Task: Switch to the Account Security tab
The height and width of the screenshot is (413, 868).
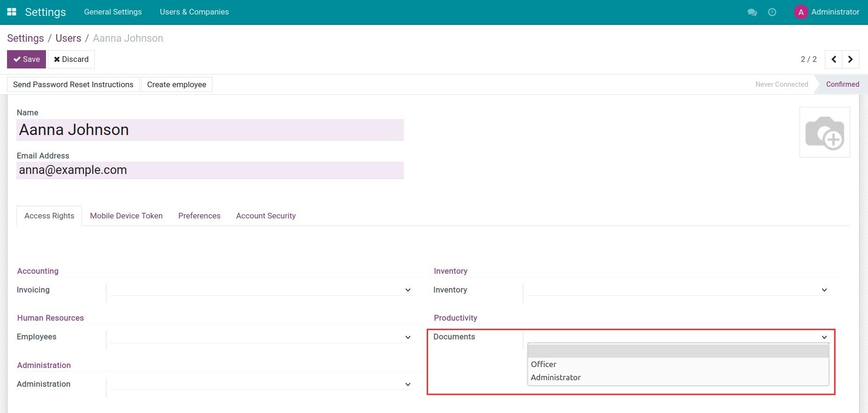Action: click(x=265, y=216)
